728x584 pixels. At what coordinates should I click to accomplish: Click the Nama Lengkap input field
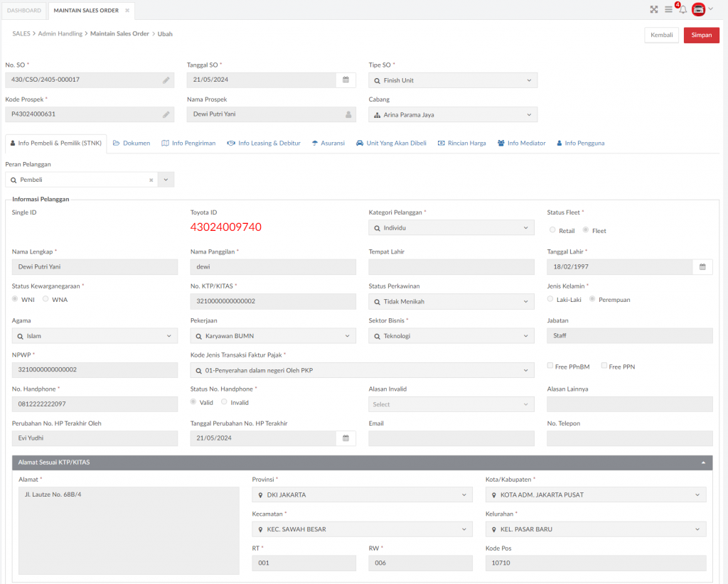(x=95, y=266)
